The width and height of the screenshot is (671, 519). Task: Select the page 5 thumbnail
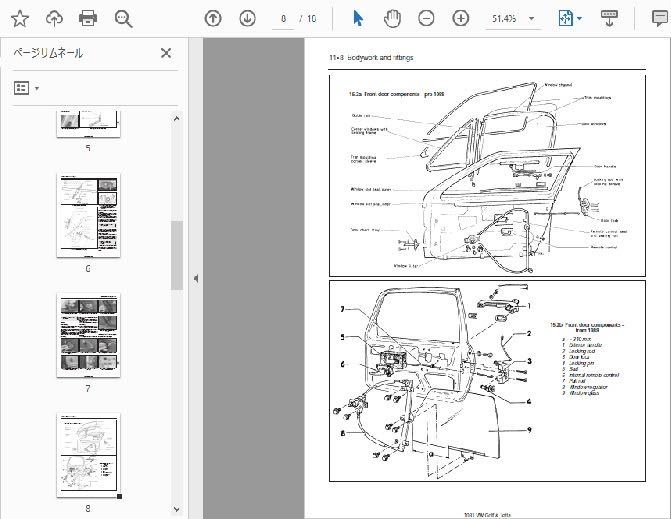(x=88, y=124)
